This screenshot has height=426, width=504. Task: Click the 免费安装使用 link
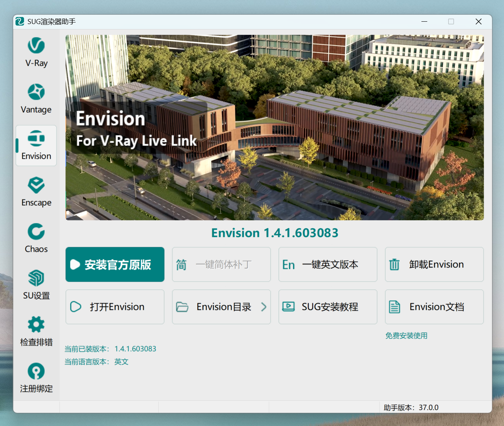point(406,336)
